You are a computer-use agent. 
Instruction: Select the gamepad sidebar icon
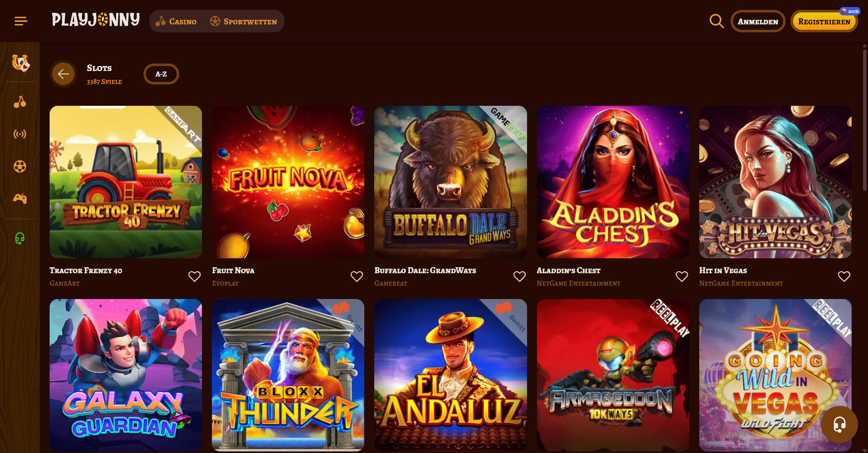coord(20,199)
